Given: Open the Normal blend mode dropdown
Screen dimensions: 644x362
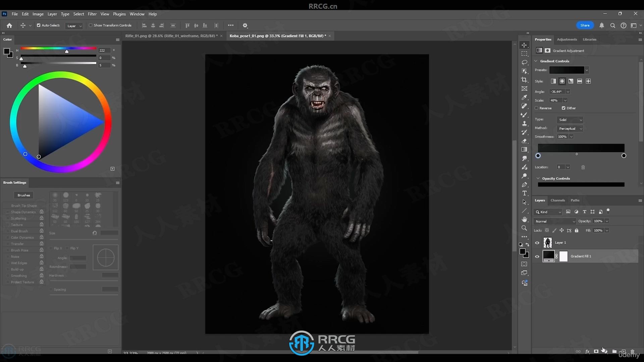Looking at the screenshot, I should 555,221.
